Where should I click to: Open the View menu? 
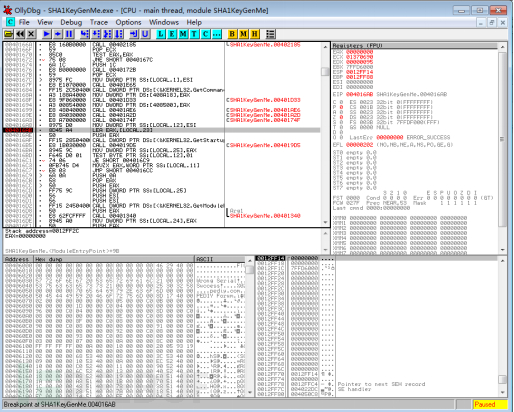point(45,22)
